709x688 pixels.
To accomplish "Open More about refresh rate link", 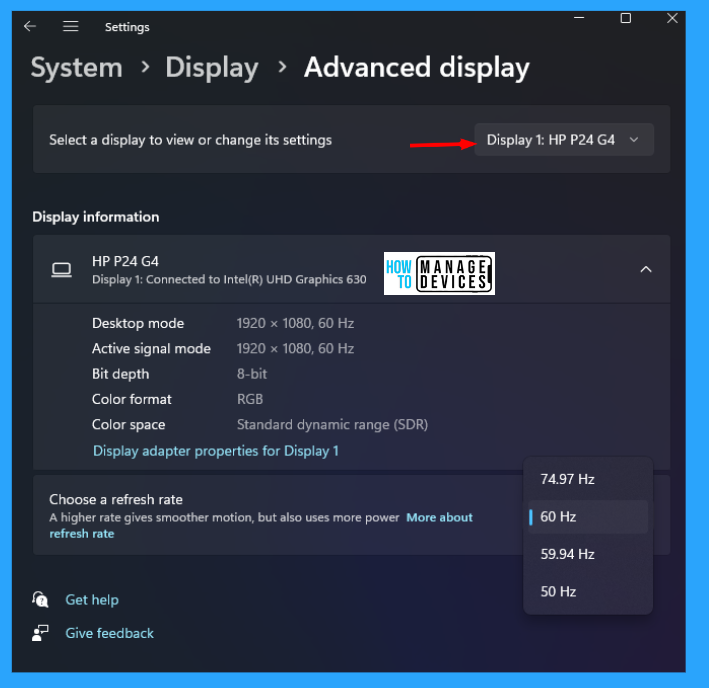I will (x=261, y=525).
